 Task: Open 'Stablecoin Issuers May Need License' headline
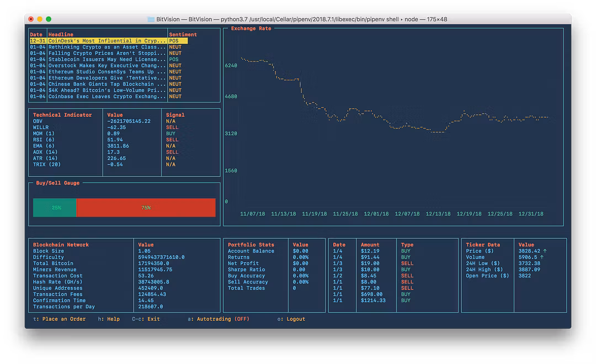click(108, 59)
